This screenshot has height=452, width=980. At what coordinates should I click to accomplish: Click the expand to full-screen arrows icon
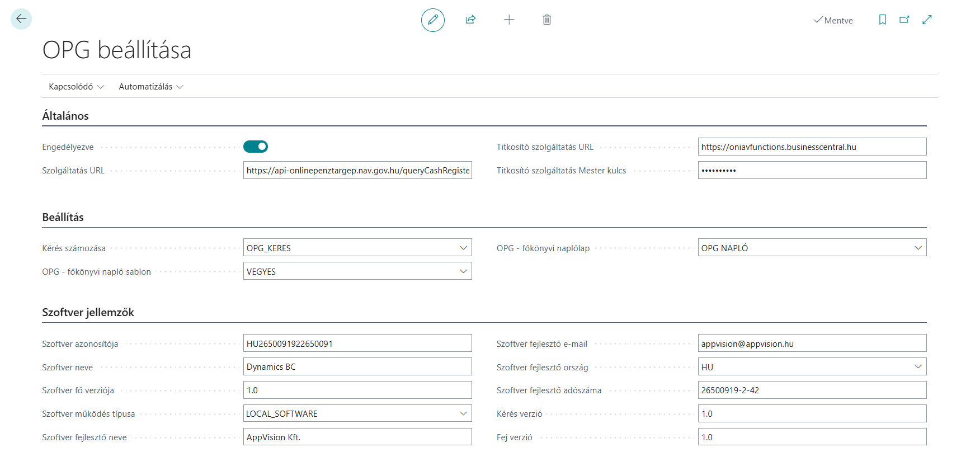(x=927, y=20)
